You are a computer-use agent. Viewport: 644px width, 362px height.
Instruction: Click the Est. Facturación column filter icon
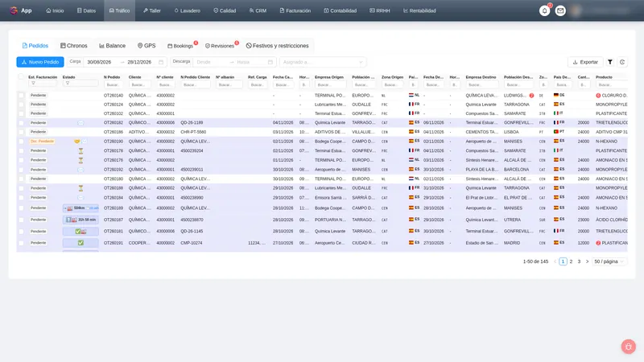point(33,84)
